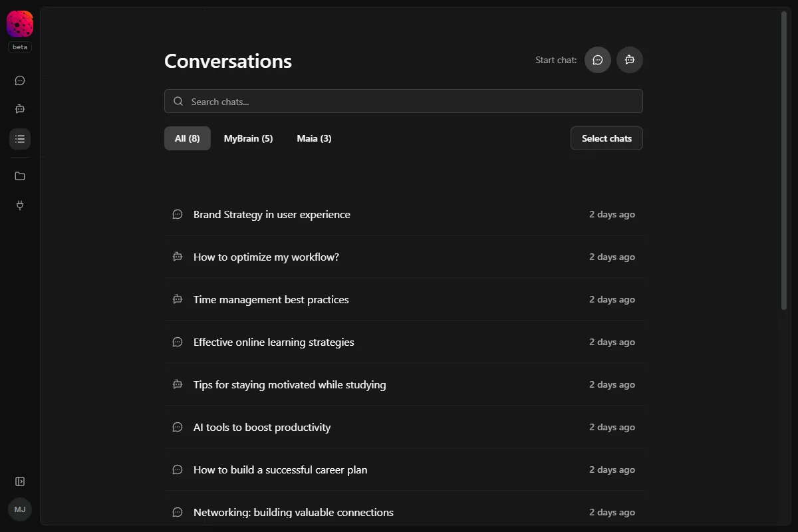Screen dimensions: 798x532
Task: Focus the Search chats input field
Action: tap(404, 101)
